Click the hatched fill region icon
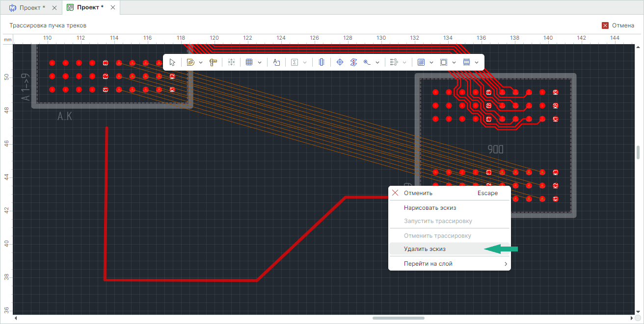 click(x=421, y=62)
